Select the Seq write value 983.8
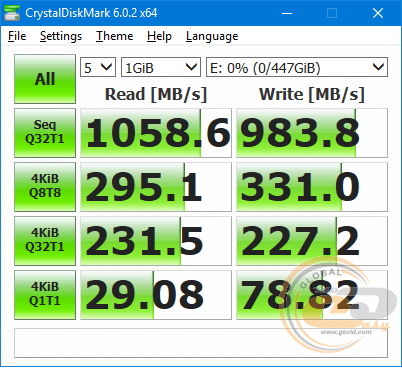The image size is (402, 369). tap(312, 133)
